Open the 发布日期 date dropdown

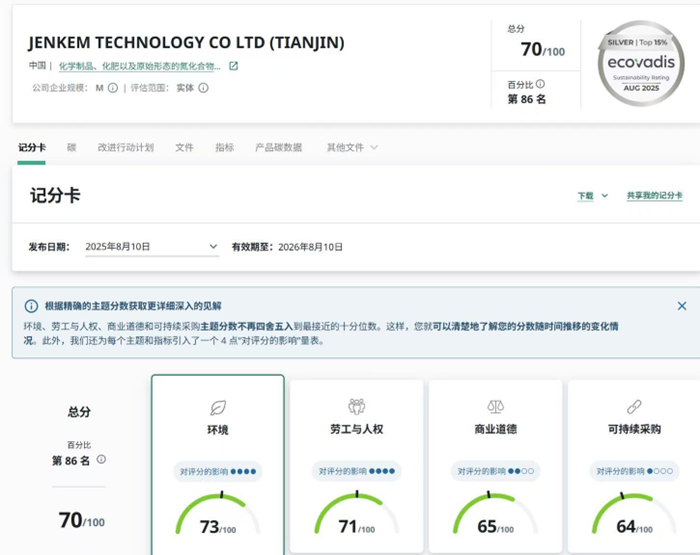(x=152, y=246)
